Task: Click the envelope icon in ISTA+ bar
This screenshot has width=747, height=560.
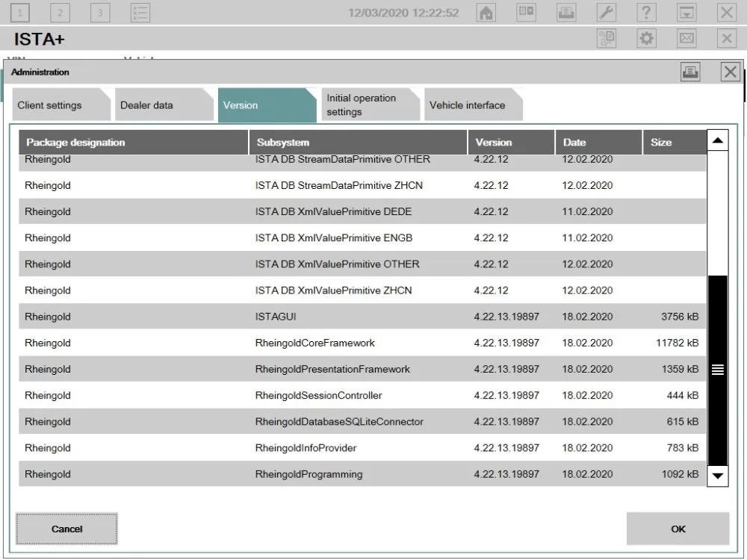Action: click(686, 39)
